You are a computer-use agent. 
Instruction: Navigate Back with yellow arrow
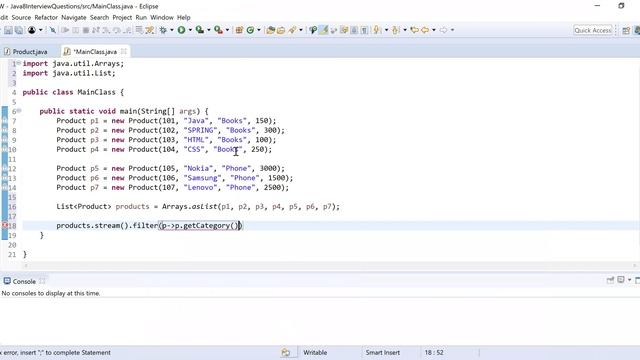point(425,30)
